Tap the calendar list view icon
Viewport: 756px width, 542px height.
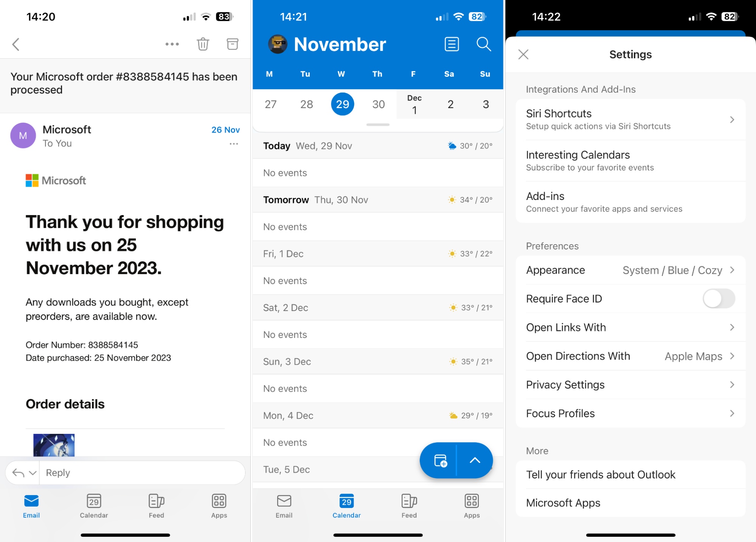(x=452, y=45)
